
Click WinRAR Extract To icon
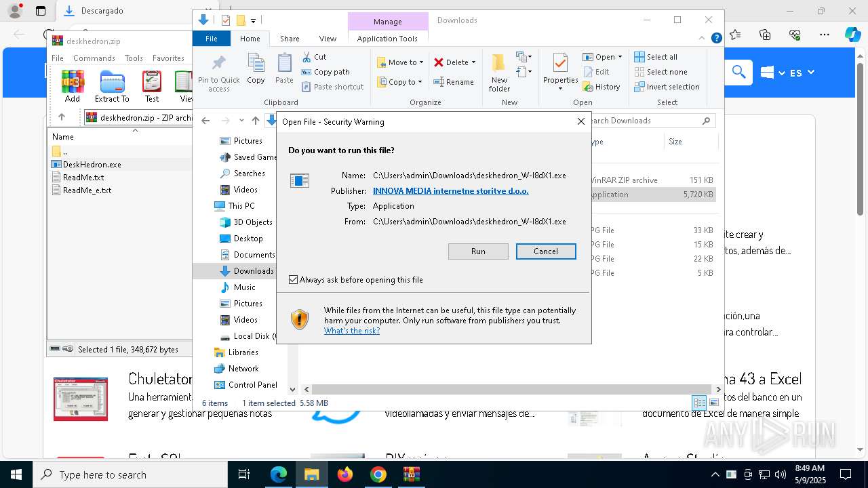click(x=112, y=86)
